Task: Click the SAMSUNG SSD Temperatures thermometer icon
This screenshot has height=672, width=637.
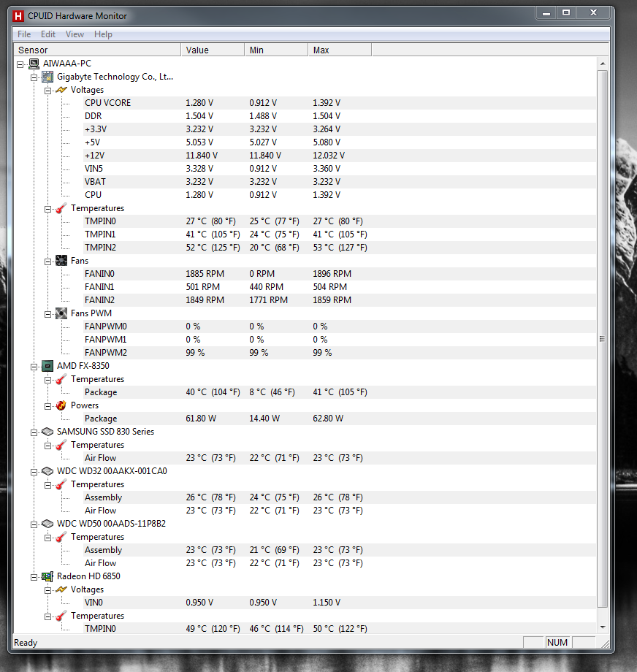Action: [61, 445]
